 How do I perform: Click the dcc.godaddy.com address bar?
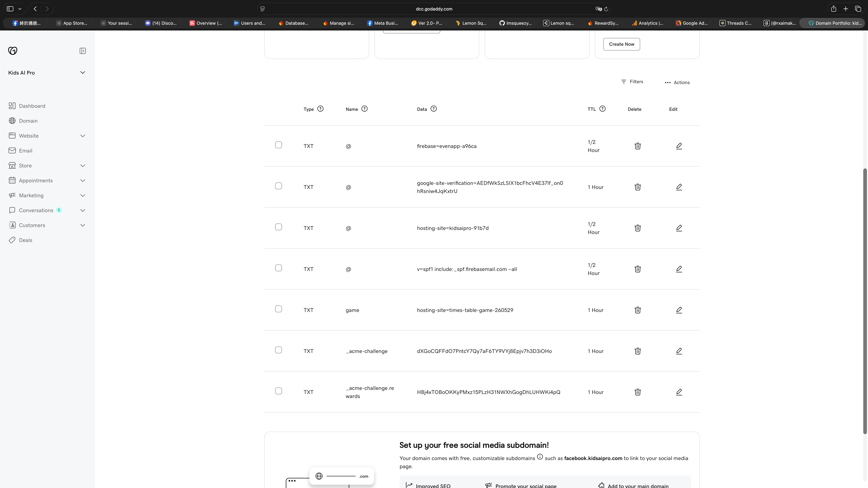click(x=434, y=9)
